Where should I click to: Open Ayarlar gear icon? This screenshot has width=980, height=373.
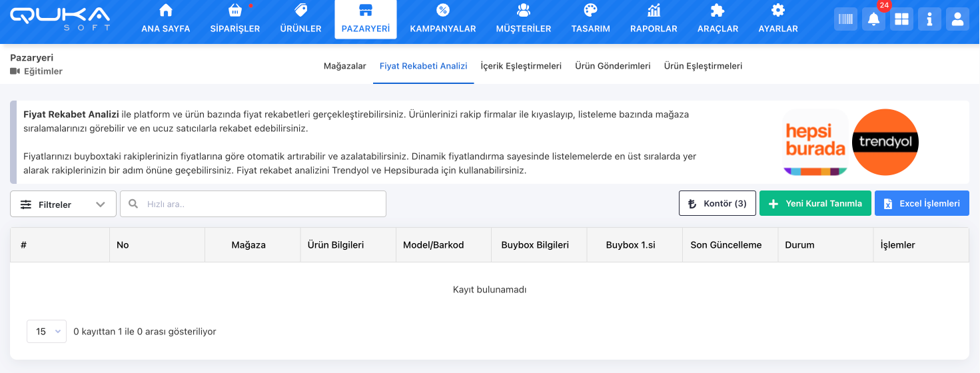coord(777,11)
